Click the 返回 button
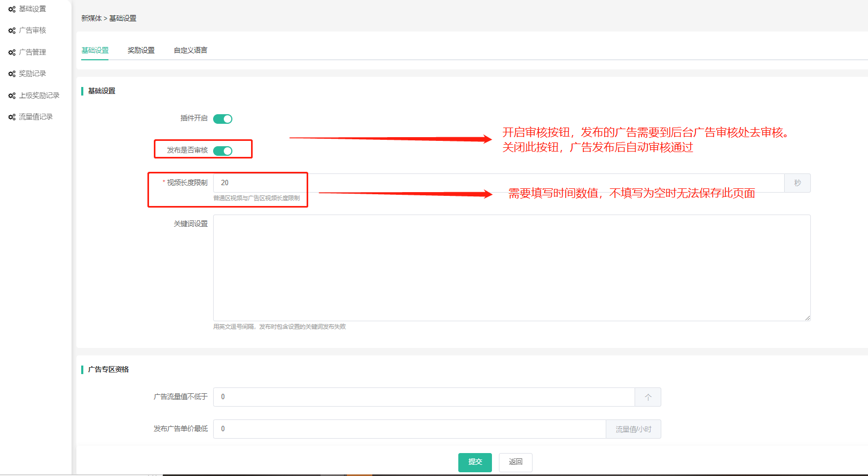The height and width of the screenshot is (476, 868). [515, 462]
